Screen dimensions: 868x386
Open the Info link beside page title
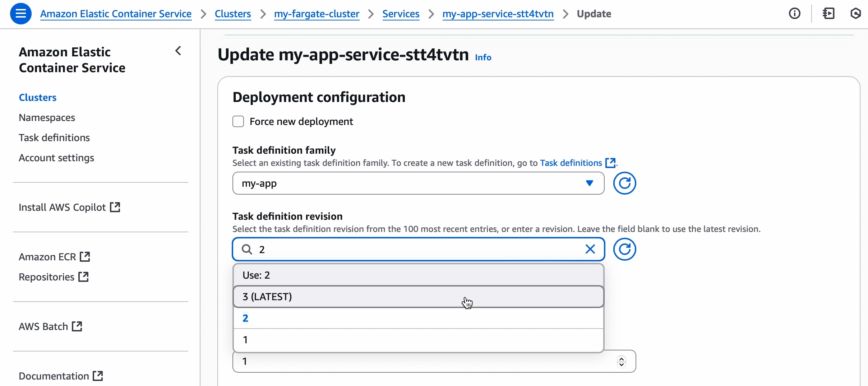tap(483, 57)
